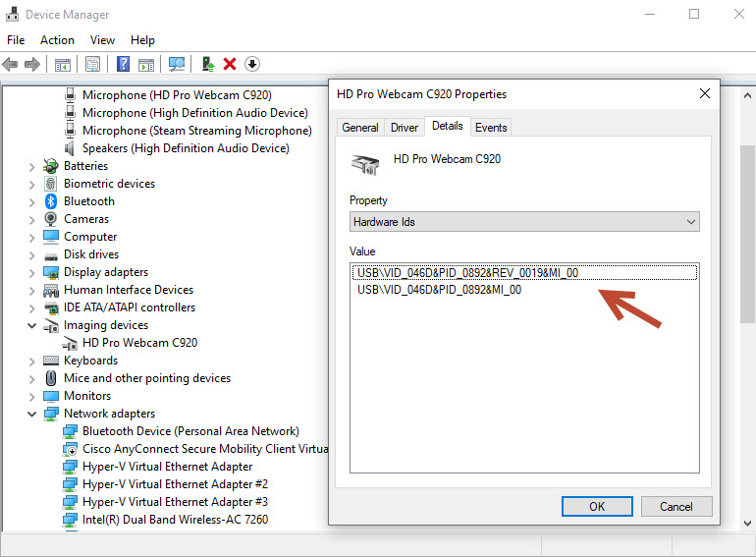Click the device tree scroll-up arrow
The height and width of the screenshot is (557, 756).
click(747, 95)
